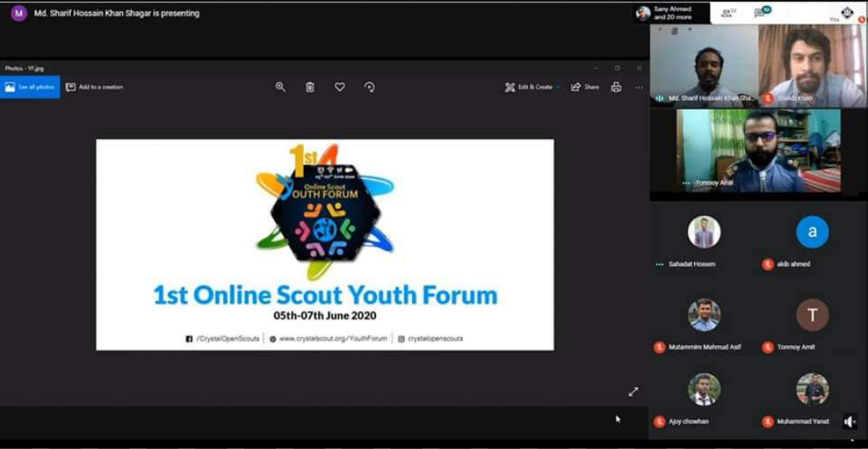
Task: Click the You self-view avatar icon
Action: tap(847, 12)
